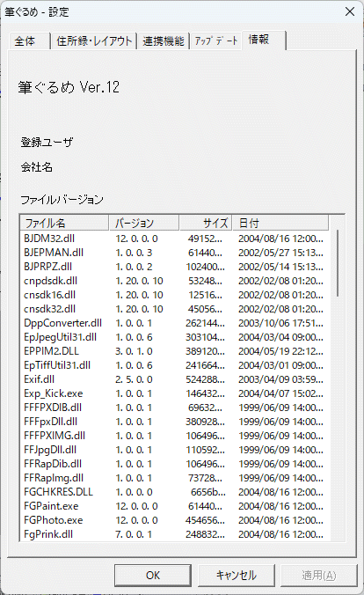Screen dimensions: 364x595
Task: Click the 情報 tab
Action: pyautogui.click(x=264, y=40)
